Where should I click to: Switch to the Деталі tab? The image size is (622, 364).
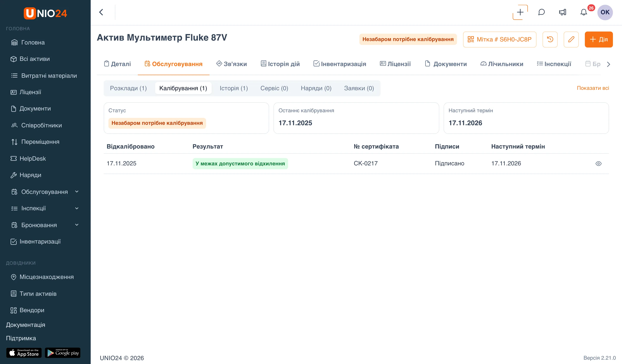(x=117, y=64)
